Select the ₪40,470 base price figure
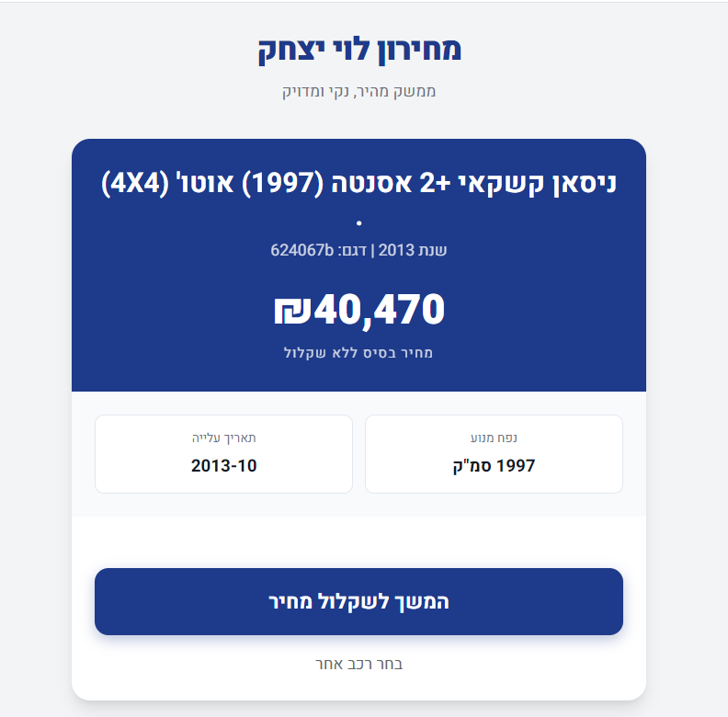 coord(358,310)
